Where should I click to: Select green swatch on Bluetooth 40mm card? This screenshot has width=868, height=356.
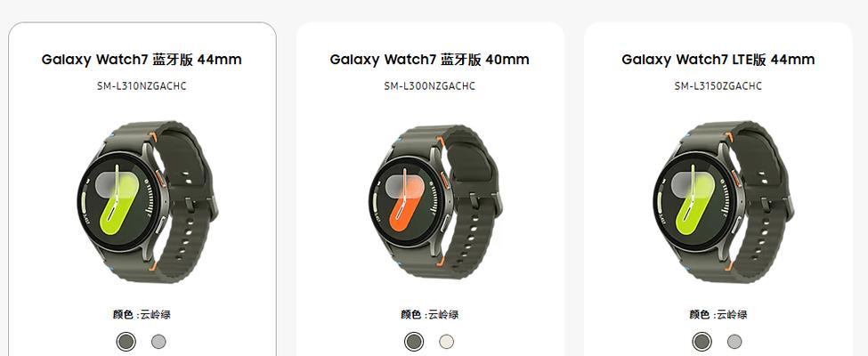tap(413, 341)
